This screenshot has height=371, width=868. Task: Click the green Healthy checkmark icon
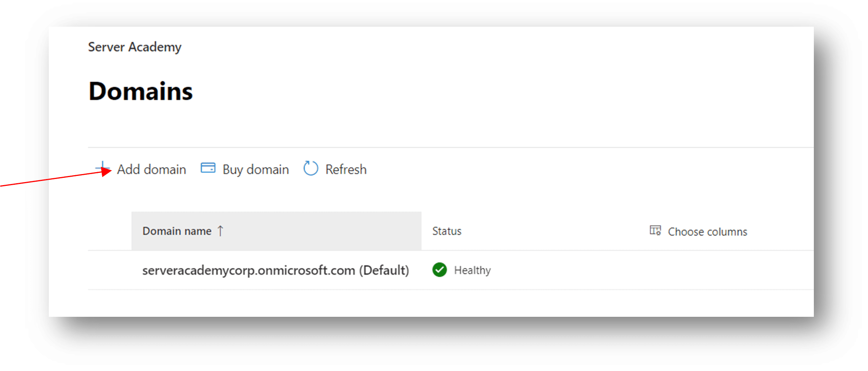(439, 270)
